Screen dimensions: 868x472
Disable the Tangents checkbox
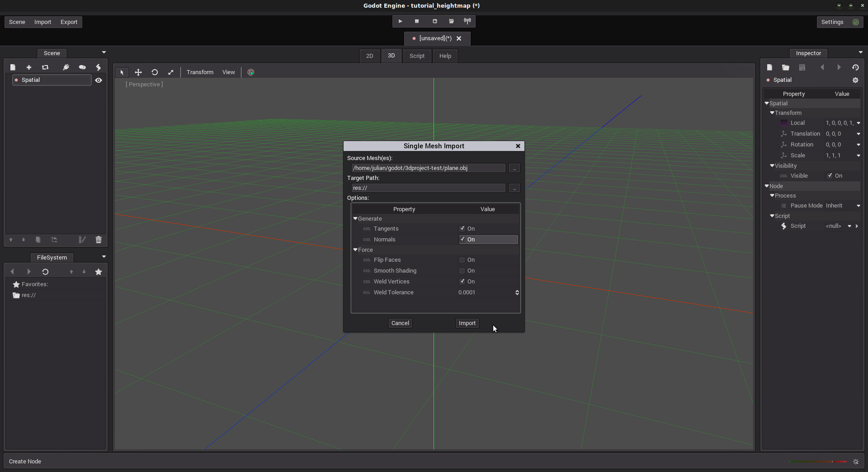462,229
